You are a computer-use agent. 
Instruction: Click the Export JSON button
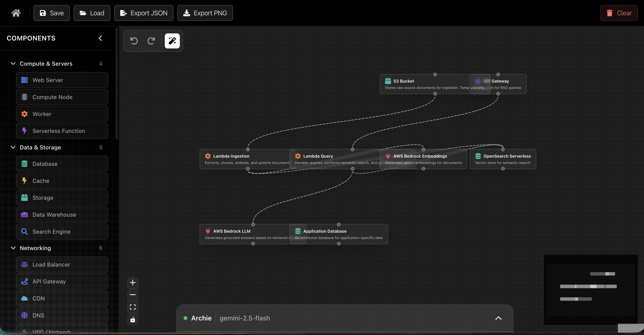(x=144, y=13)
